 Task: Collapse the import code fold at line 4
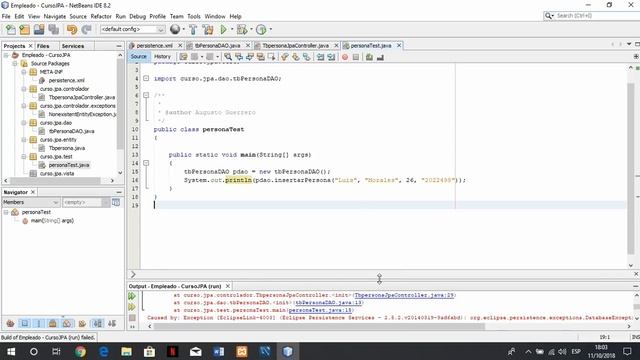146,78
